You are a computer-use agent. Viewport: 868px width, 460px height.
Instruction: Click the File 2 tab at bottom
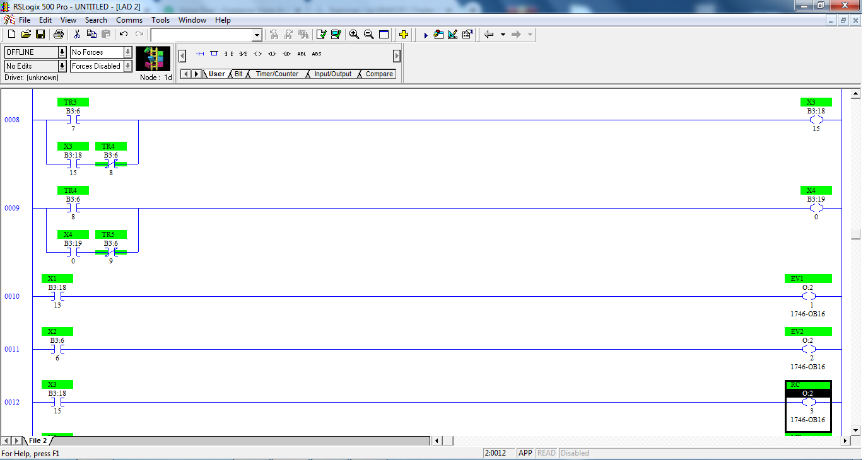(x=39, y=440)
